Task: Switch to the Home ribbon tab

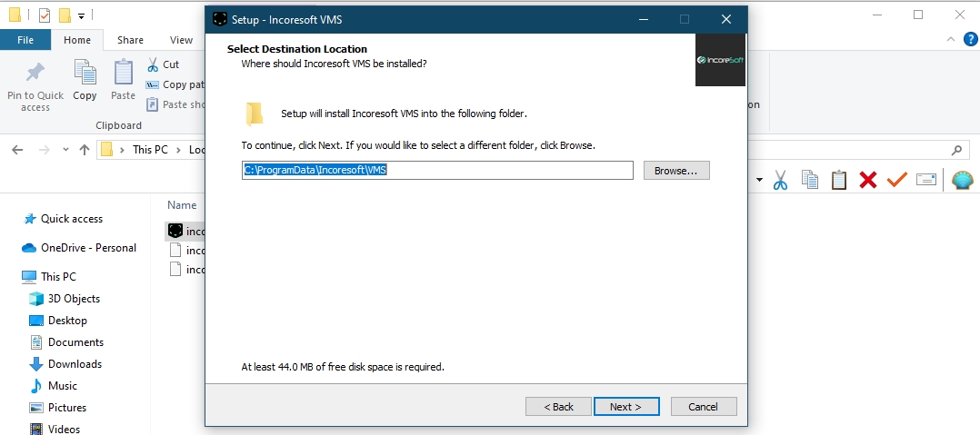Action: [x=77, y=40]
